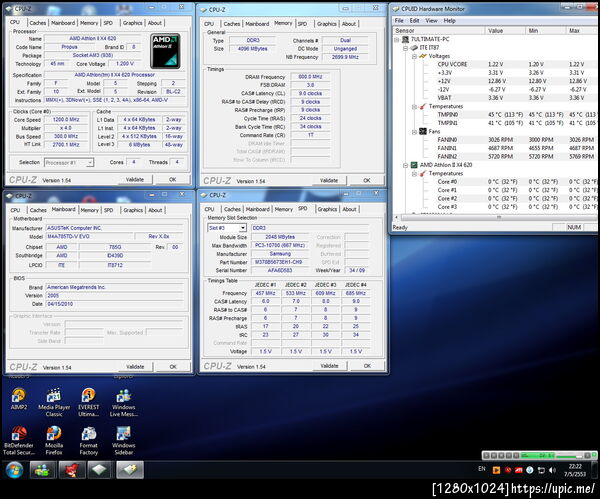
Task: Switch to About tab in the Mainboard CPU-Z window
Action: pyautogui.click(x=155, y=210)
